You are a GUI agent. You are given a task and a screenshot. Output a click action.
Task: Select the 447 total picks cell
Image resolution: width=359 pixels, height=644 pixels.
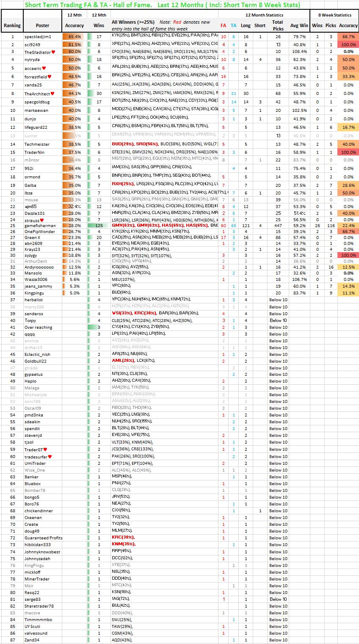(278, 226)
